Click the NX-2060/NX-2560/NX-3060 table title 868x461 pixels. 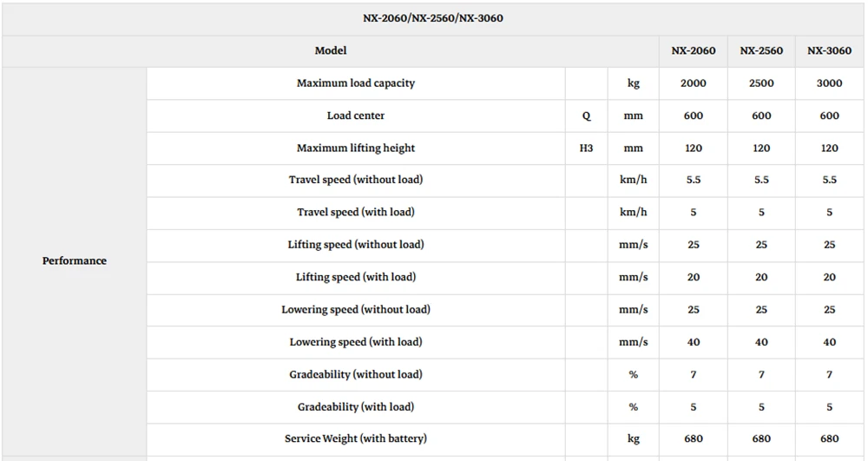coord(433,18)
